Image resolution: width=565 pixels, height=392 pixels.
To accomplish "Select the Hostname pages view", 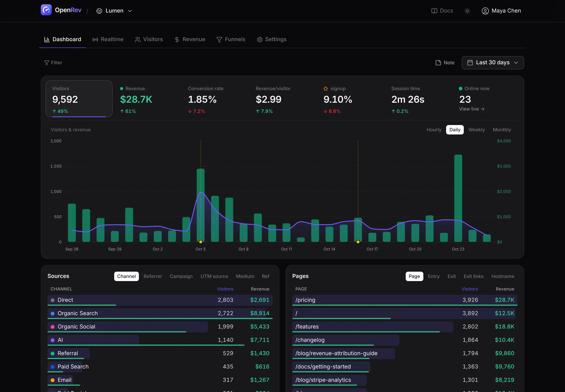I will [503, 276].
